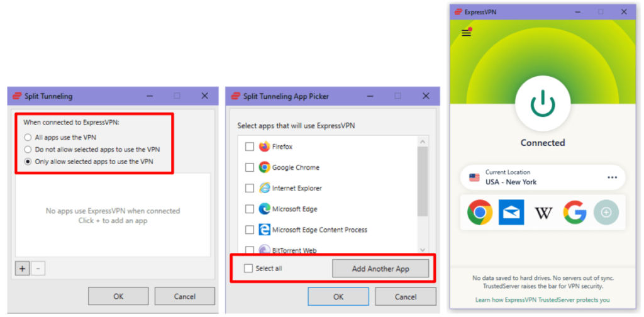The height and width of the screenshot is (317, 644).
Task: Click the Microsoft Edge icon in the app picker
Action: coord(264,209)
